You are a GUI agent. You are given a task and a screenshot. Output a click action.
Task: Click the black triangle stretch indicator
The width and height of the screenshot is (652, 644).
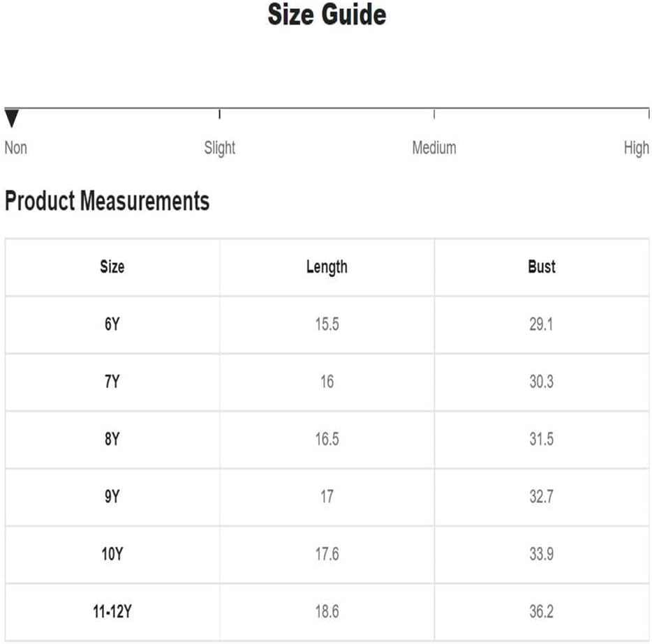click(x=11, y=119)
